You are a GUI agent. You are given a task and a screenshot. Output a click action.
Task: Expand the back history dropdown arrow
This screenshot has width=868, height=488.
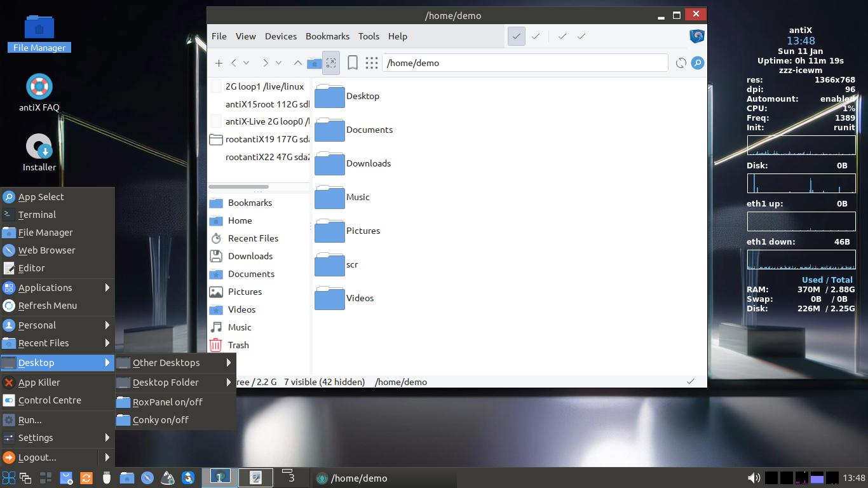click(247, 63)
